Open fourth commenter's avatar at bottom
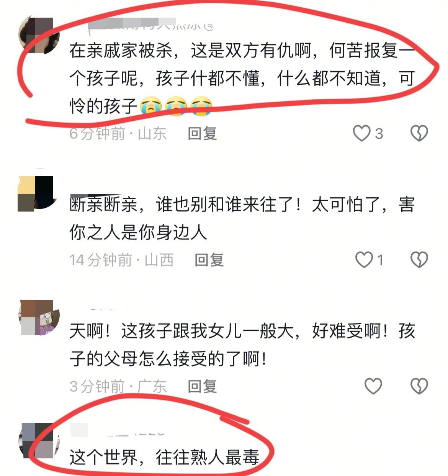 click(39, 441)
